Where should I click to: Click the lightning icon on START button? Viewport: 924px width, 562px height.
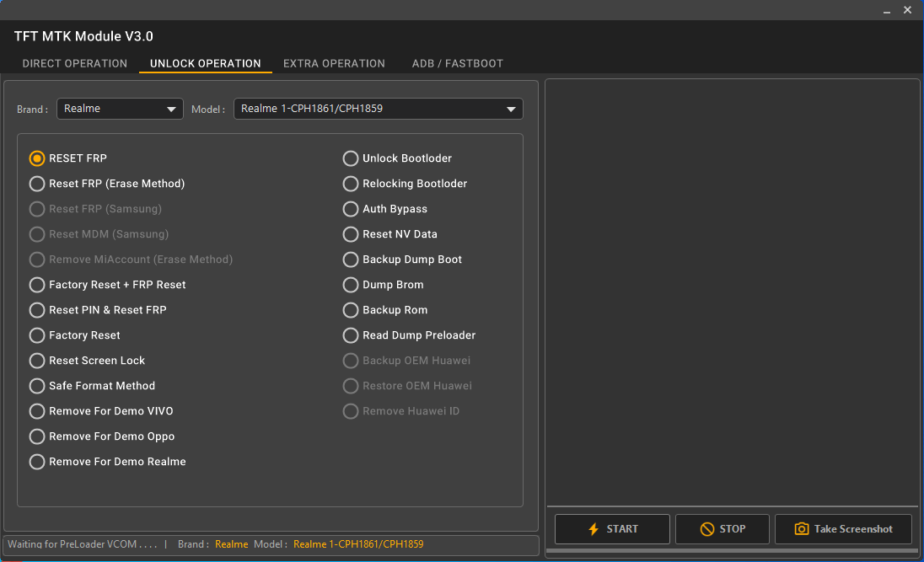point(595,528)
